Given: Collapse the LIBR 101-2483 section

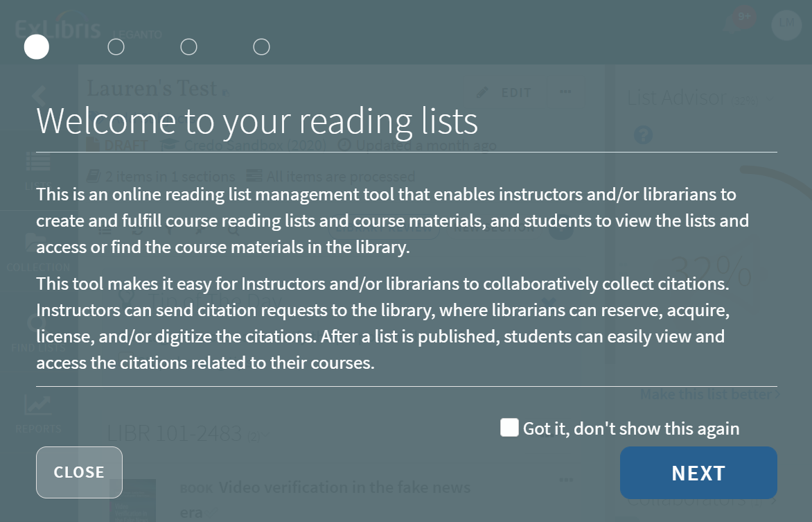Looking at the screenshot, I should pyautogui.click(x=267, y=434).
